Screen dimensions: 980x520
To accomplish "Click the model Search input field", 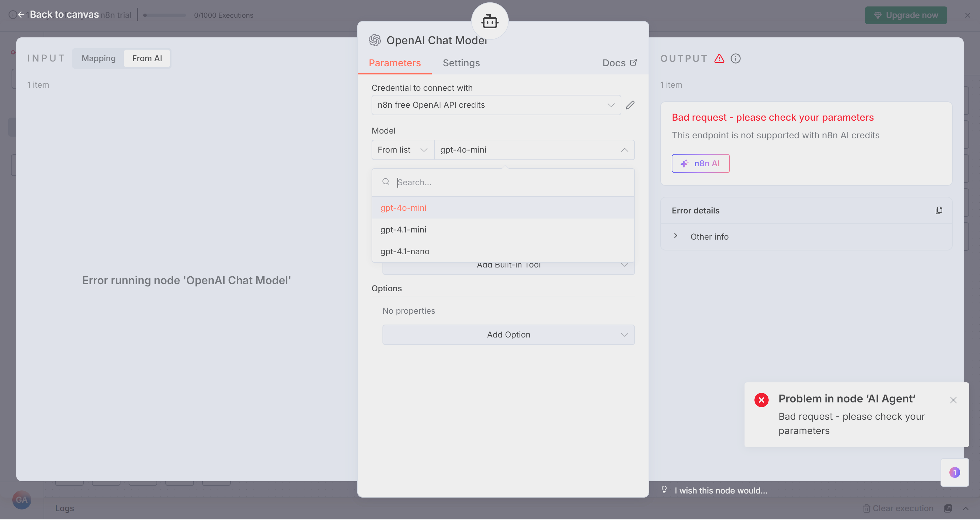I will [510, 183].
